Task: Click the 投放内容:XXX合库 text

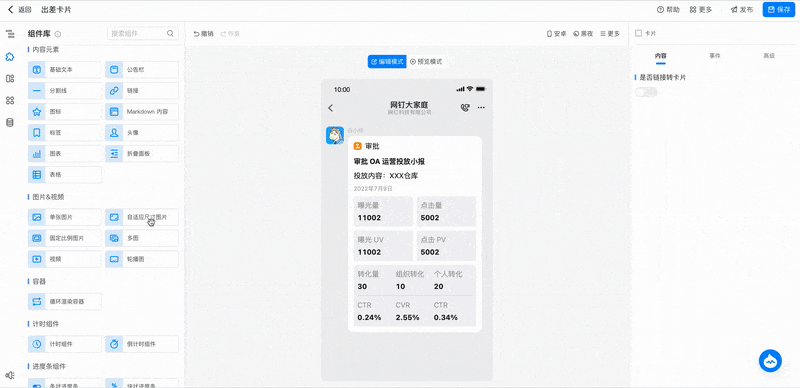Action: [x=386, y=176]
